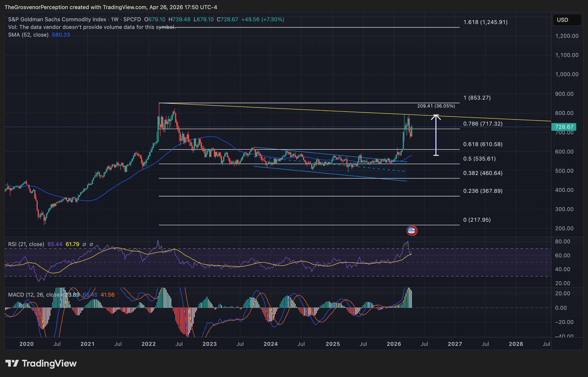Image resolution: width=588 pixels, height=377 pixels.
Task: Click the 0.786 (717.32) Fibonacci label
Action: pos(483,124)
